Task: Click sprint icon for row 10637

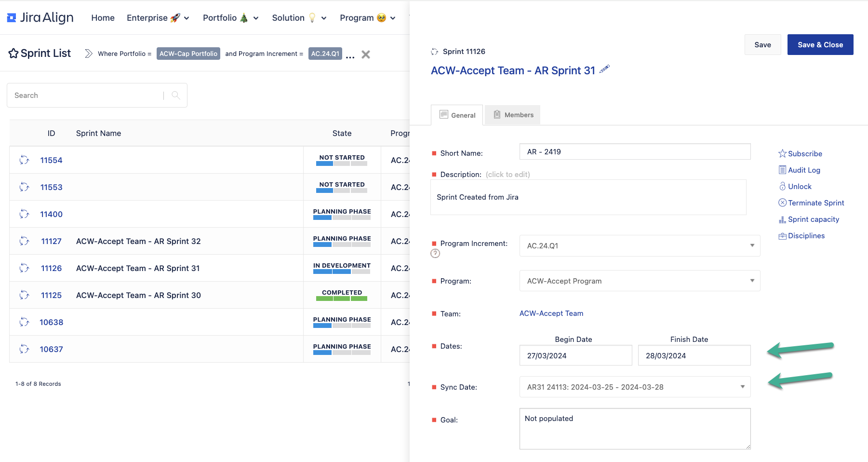Action: pos(24,349)
